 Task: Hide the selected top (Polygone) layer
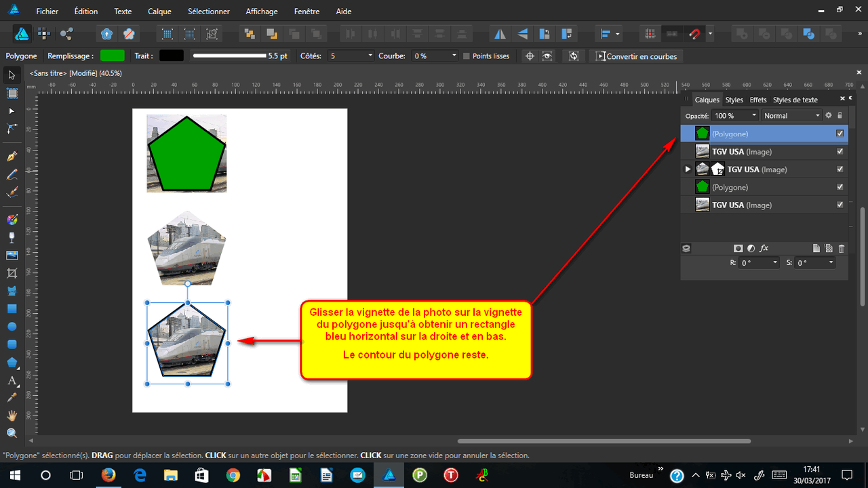(840, 134)
